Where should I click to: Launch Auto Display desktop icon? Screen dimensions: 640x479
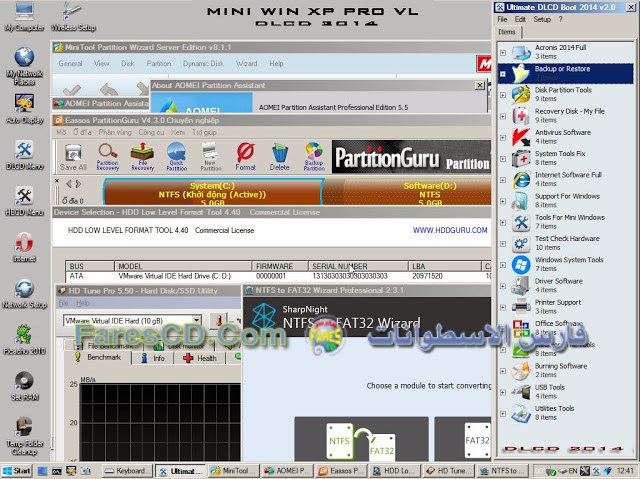24,109
